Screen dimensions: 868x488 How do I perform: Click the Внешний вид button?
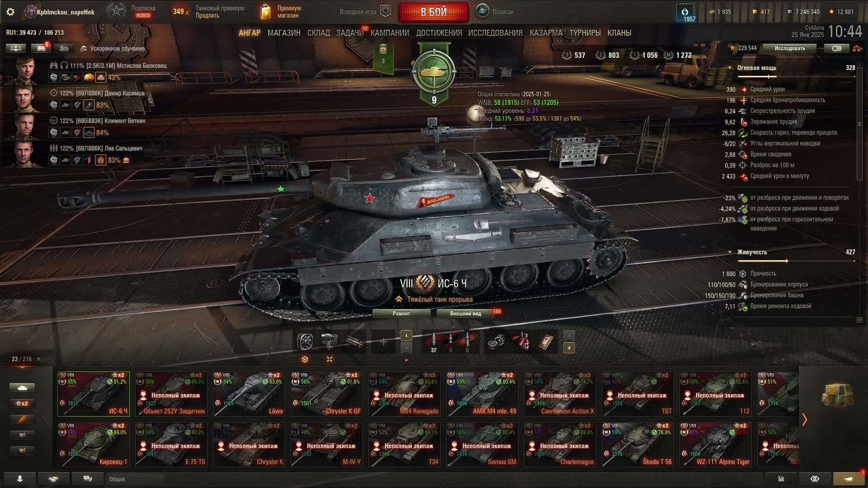tap(466, 314)
